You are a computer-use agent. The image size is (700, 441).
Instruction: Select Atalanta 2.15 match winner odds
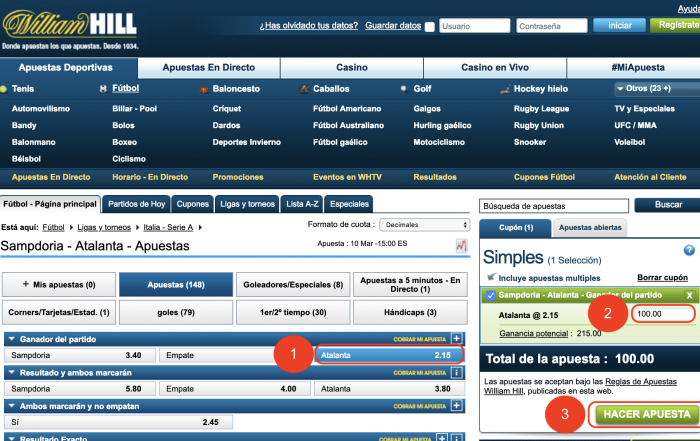[389, 355]
